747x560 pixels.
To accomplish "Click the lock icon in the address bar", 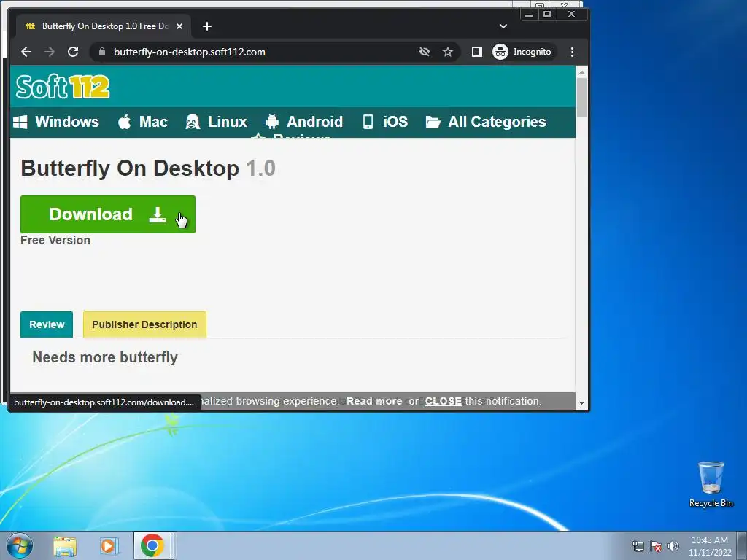I will pos(101,52).
